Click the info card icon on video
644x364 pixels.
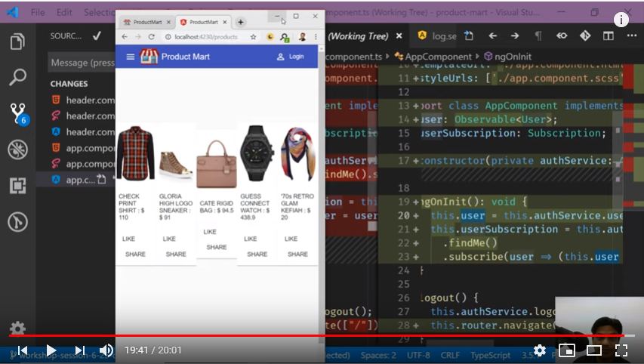click(x=621, y=20)
